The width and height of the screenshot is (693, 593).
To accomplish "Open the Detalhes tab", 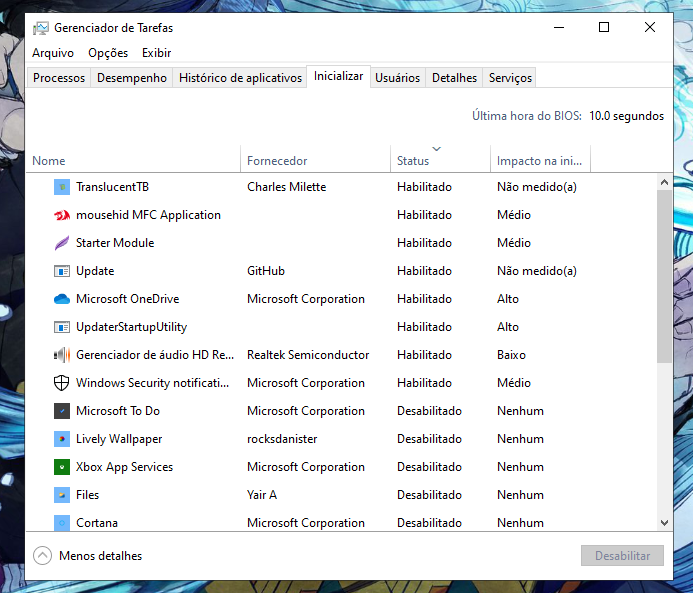I will click(454, 78).
